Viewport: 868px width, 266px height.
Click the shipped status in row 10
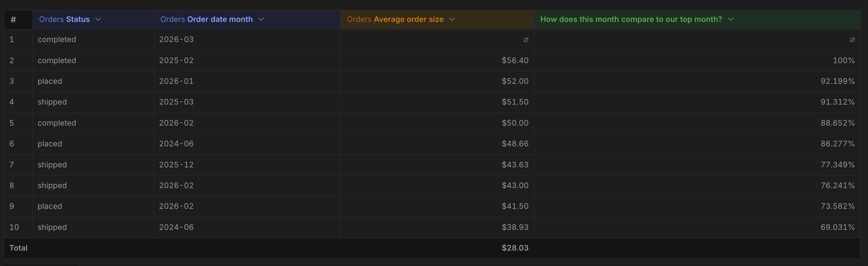coord(52,227)
